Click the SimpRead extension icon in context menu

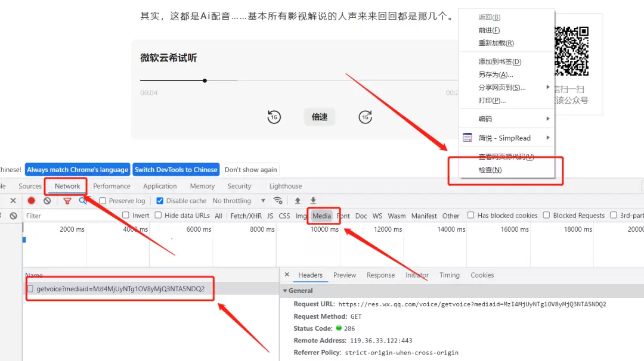tap(467, 138)
